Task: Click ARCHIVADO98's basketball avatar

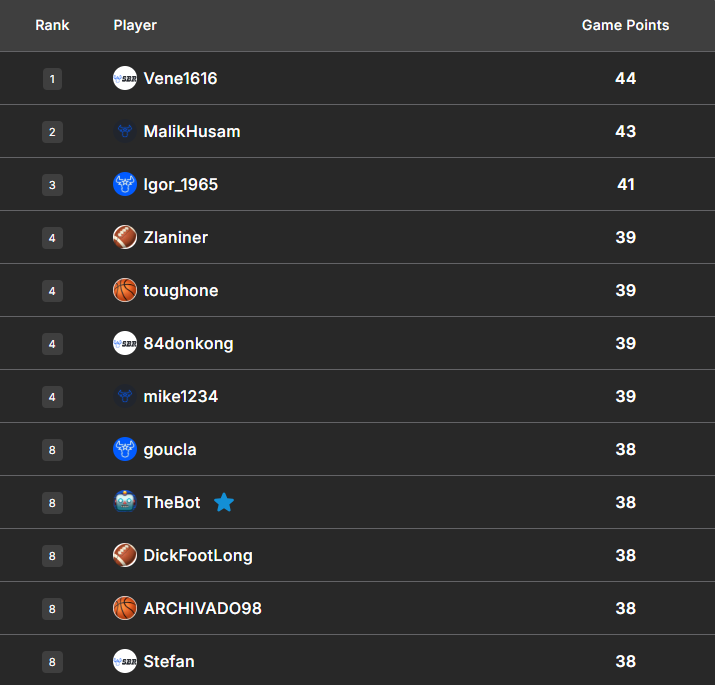Action: 125,608
